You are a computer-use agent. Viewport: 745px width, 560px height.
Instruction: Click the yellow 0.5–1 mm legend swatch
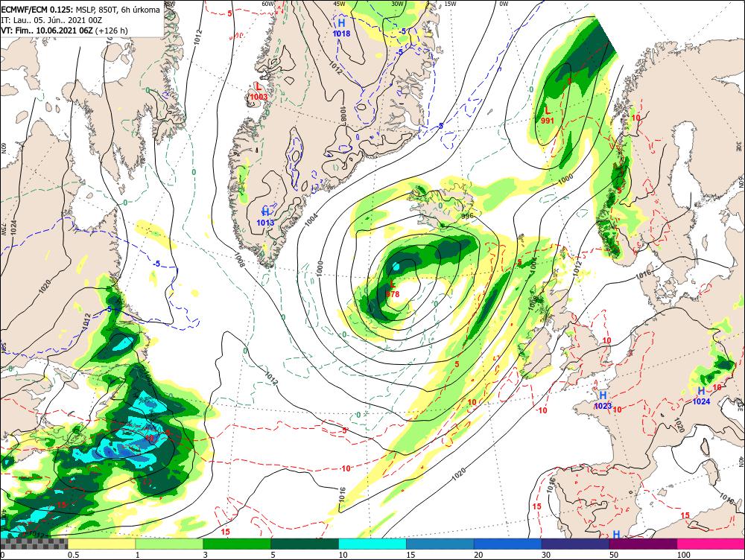[101, 544]
